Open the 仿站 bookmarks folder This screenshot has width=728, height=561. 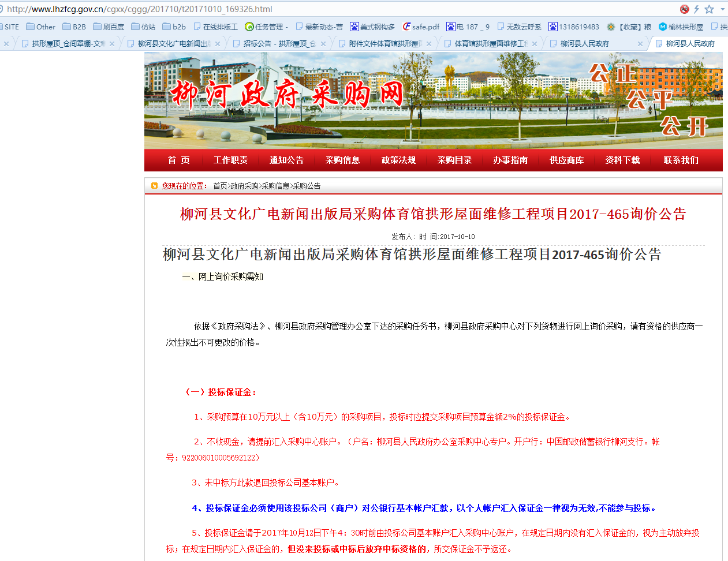pyautogui.click(x=143, y=27)
